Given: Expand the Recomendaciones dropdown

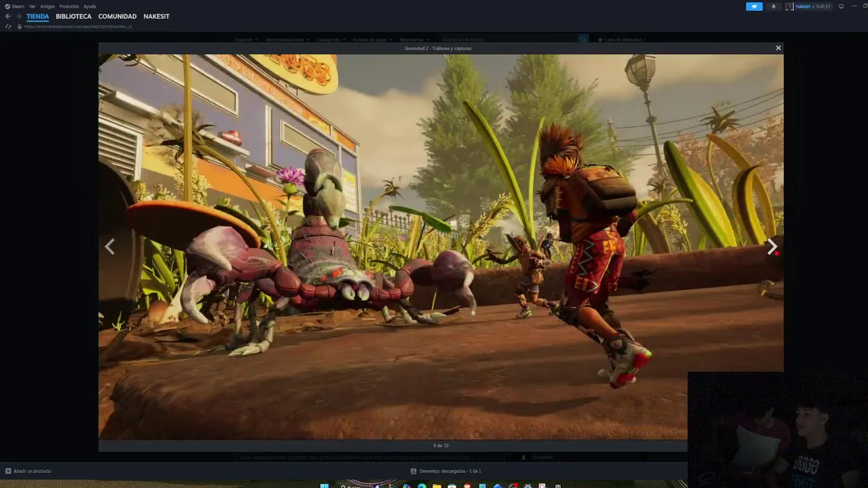Looking at the screenshot, I should coord(288,40).
